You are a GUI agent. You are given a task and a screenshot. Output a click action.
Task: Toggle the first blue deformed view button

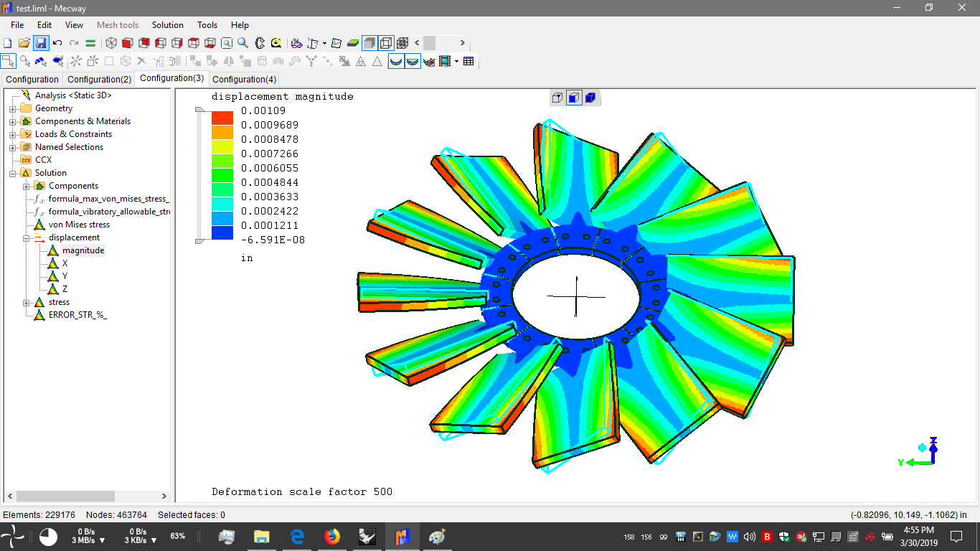(x=396, y=62)
